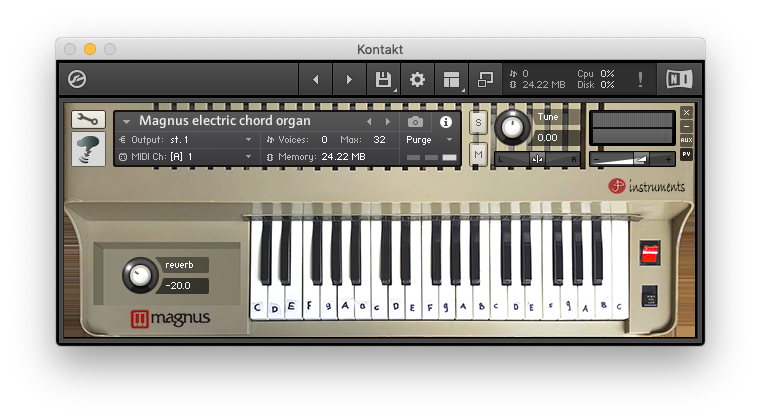Viewport: 761px width, 420px height.
Task: Solo the instrument with S button
Action: (478, 123)
